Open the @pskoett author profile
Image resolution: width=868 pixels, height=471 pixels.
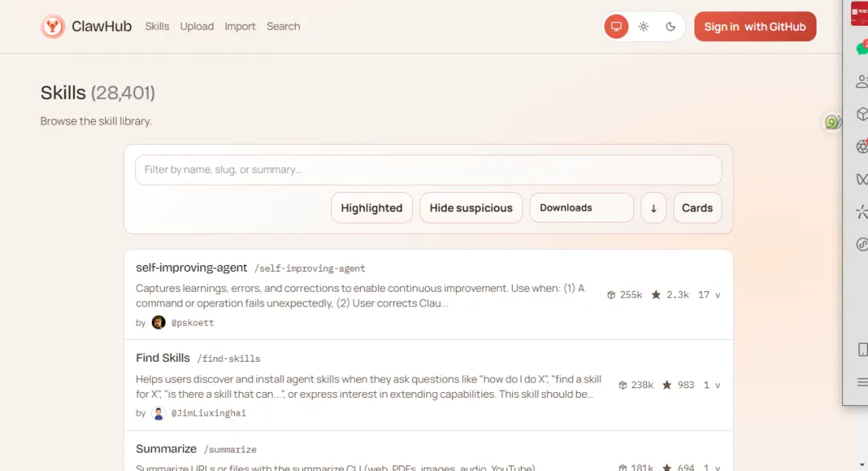(x=192, y=322)
